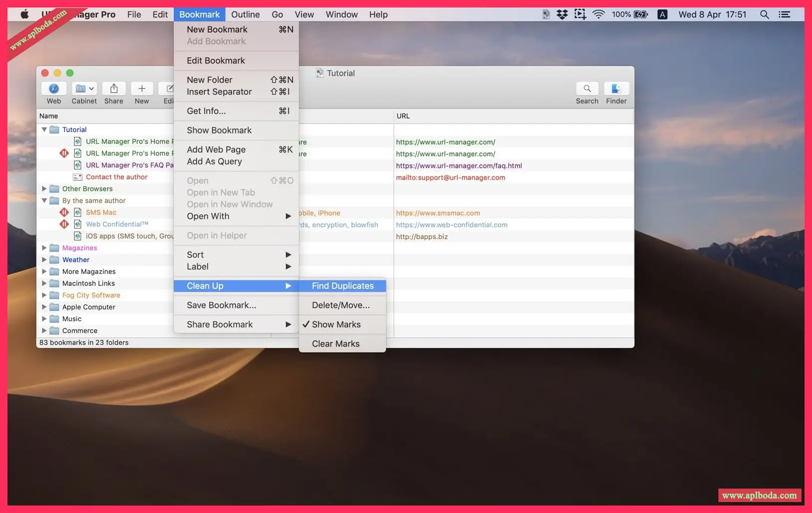
Task: Open the Apple menu
Action: click(24, 14)
